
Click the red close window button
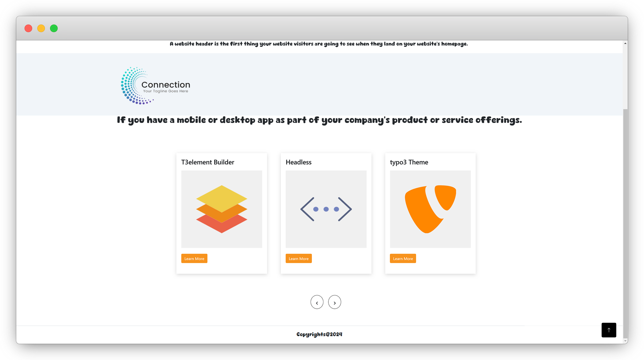pyautogui.click(x=28, y=28)
